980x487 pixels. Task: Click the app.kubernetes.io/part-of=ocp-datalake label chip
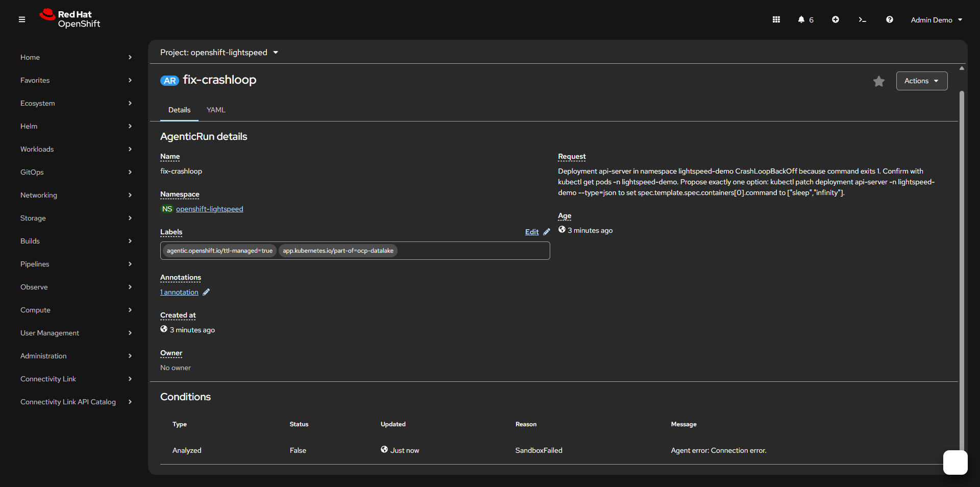pyautogui.click(x=338, y=251)
